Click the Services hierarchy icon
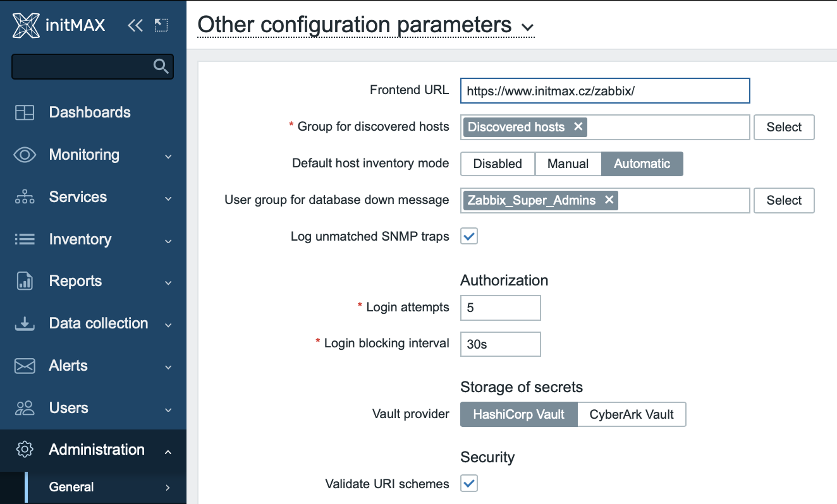 coord(25,197)
